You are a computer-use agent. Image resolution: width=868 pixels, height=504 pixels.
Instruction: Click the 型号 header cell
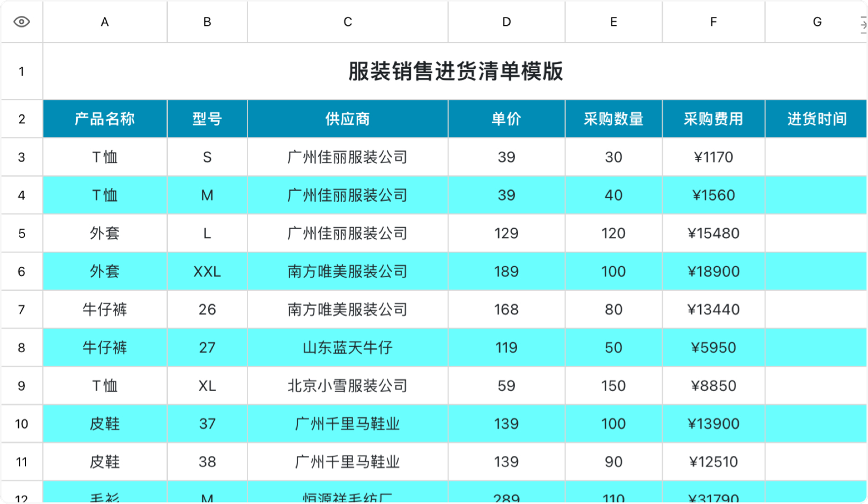(207, 119)
